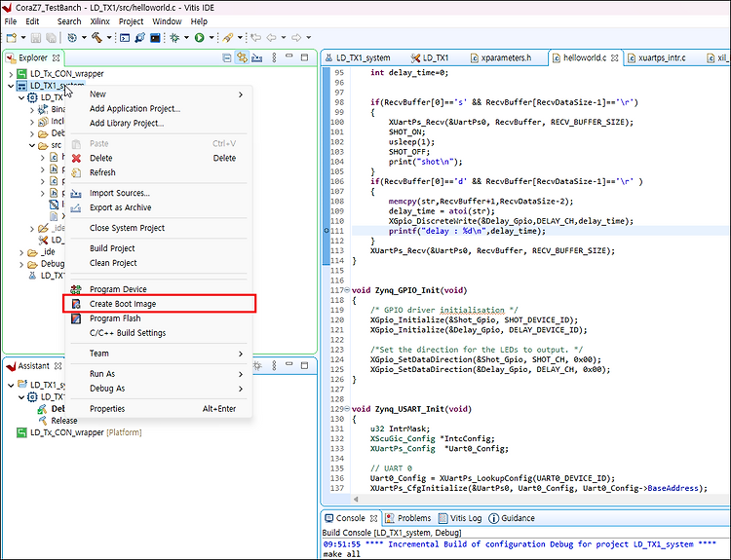Collapse all items in Explorer panel
The height and width of the screenshot is (560, 731).
click(x=226, y=57)
